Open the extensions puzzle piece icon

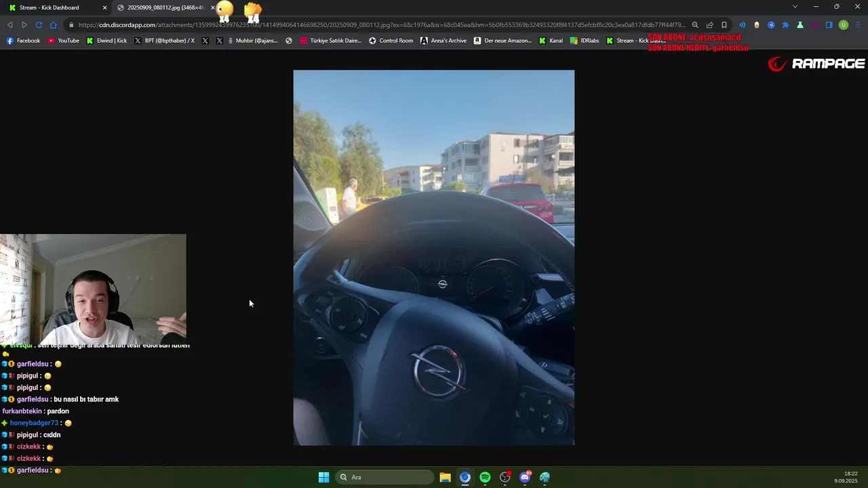(785, 25)
